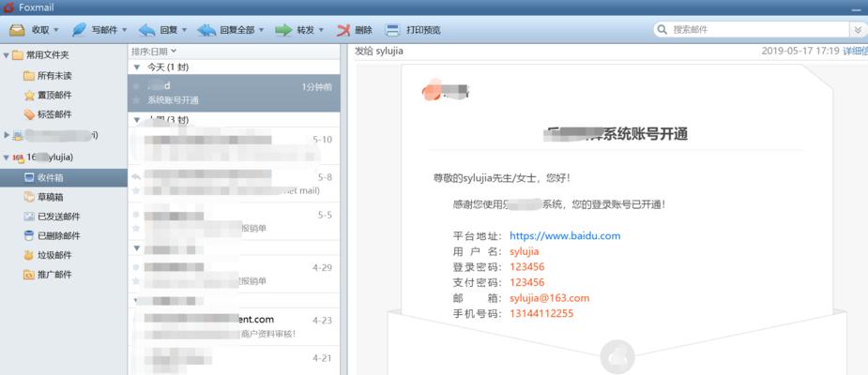Open the email dated 5-8
The height and width of the screenshot is (375, 868).
234,184
